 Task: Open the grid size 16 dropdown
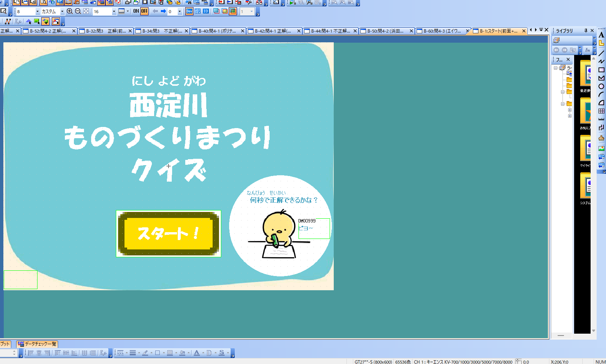(x=114, y=12)
